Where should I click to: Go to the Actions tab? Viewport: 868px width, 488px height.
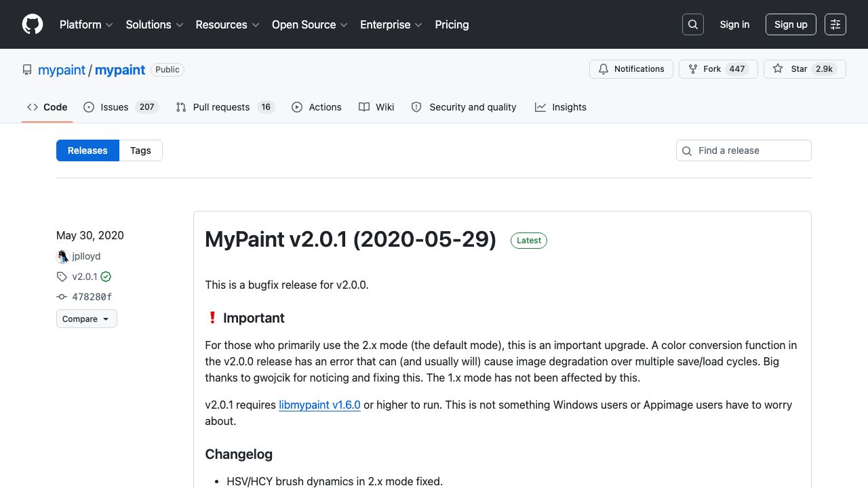point(317,107)
